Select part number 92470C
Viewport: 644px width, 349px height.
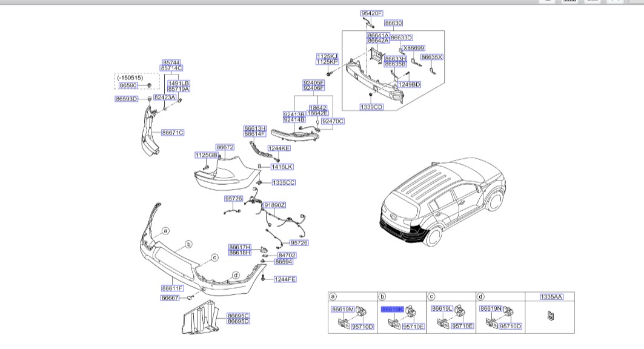(332, 121)
